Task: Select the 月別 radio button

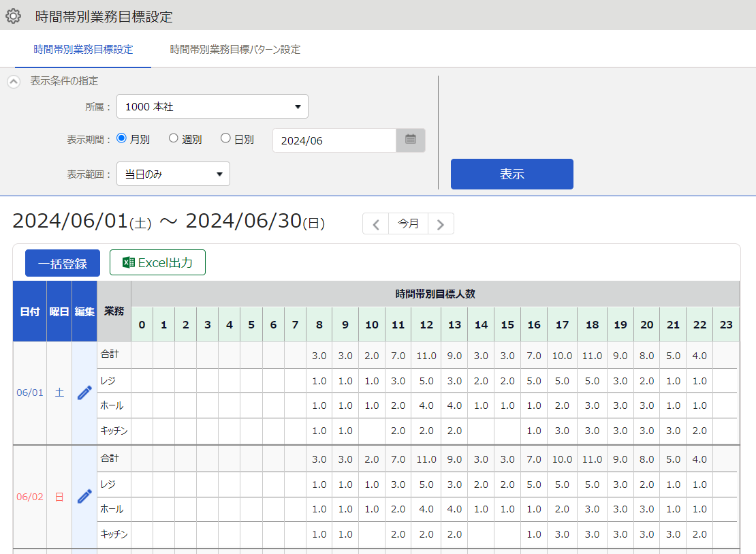Action: (x=121, y=138)
